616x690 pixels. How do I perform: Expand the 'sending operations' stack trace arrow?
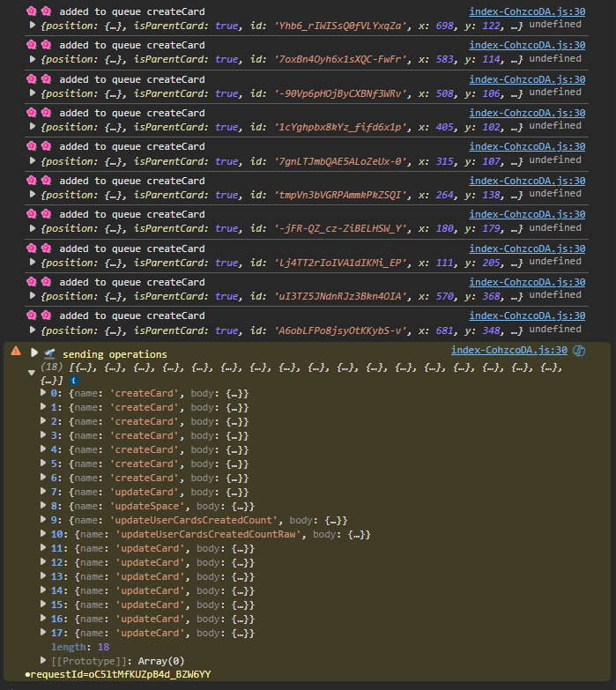(x=34, y=352)
